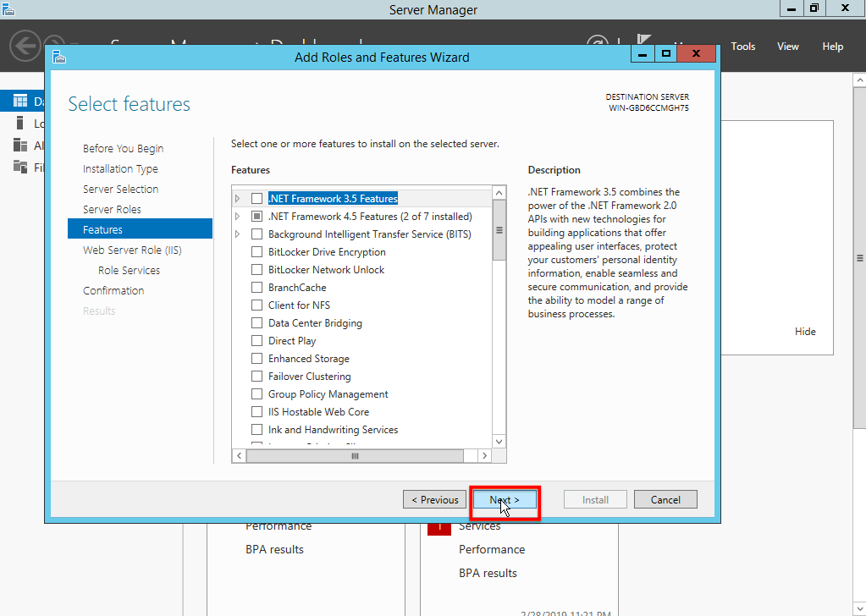Viewport: 866px width, 616px height.
Task: Click the features list vertical scrollbar thumb
Action: [499, 230]
